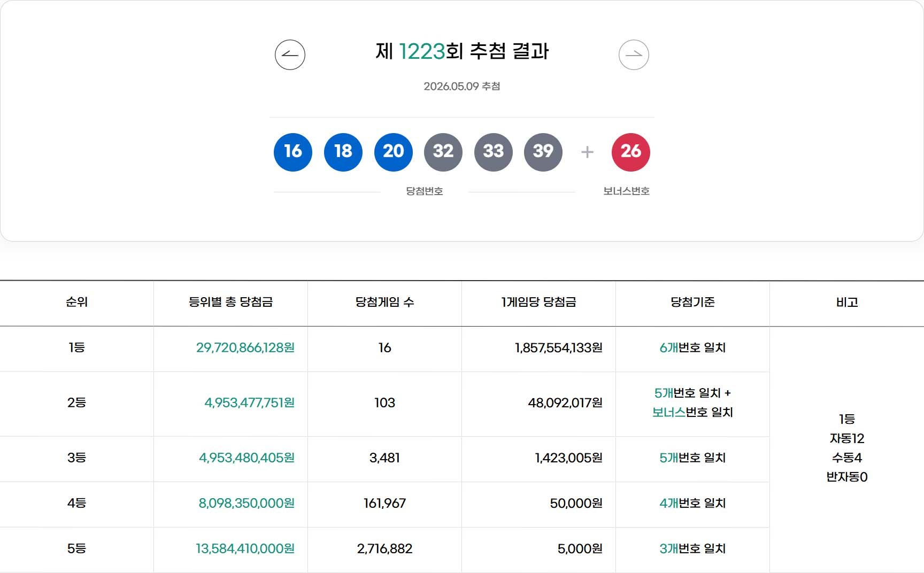The height and width of the screenshot is (573, 924).
Task: Click the 당첨번호 label
Action: click(x=425, y=191)
